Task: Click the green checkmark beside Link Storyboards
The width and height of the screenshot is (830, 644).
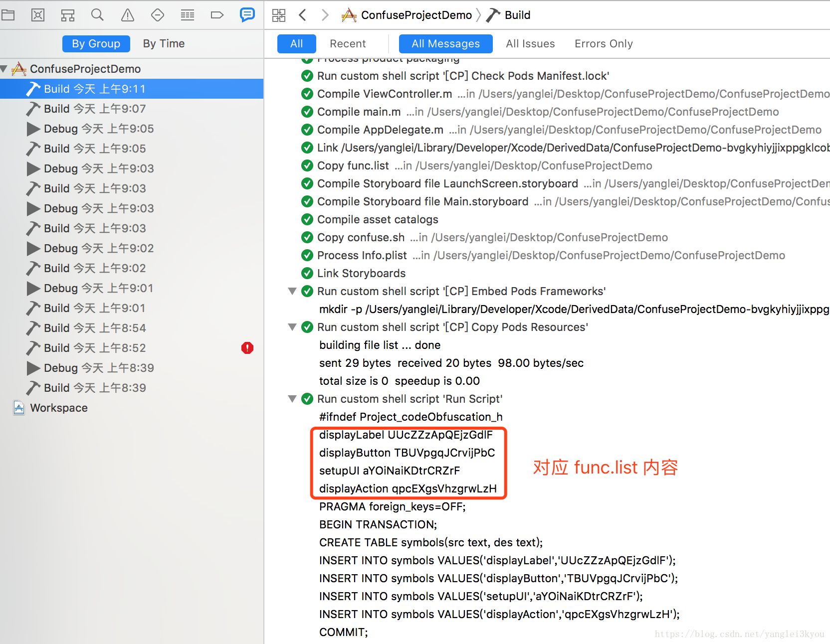Action: click(x=307, y=273)
